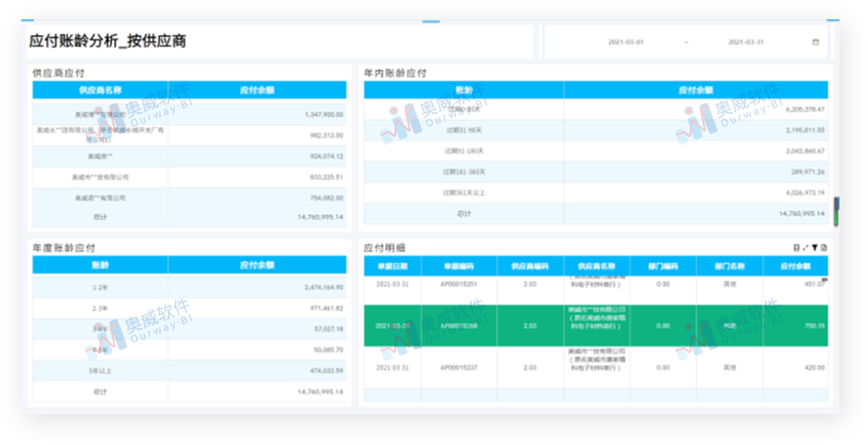Screen dimensions: 868x444
Task: Click the 单据日期 column header
Action: (393, 266)
